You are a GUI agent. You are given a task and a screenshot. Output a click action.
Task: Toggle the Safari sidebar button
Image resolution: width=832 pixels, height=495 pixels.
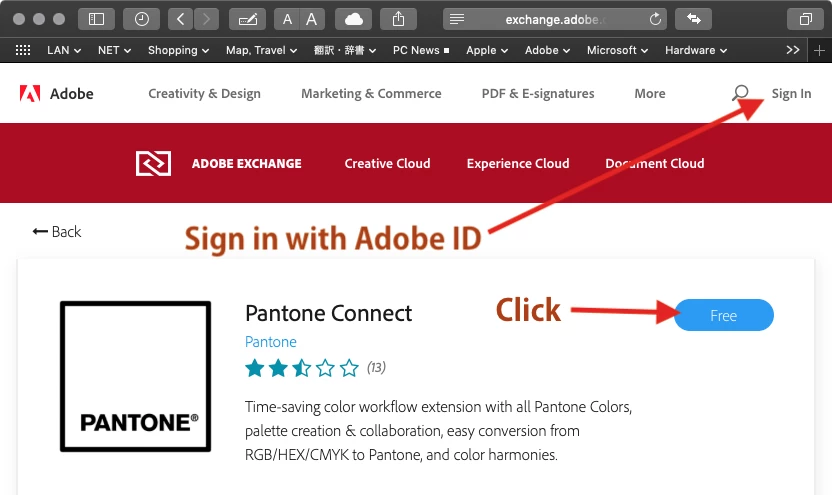click(x=96, y=19)
